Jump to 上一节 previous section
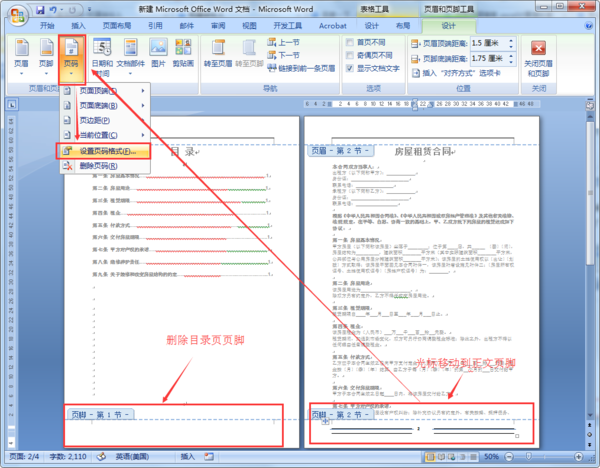This screenshot has height=468, width=600. 284,42
